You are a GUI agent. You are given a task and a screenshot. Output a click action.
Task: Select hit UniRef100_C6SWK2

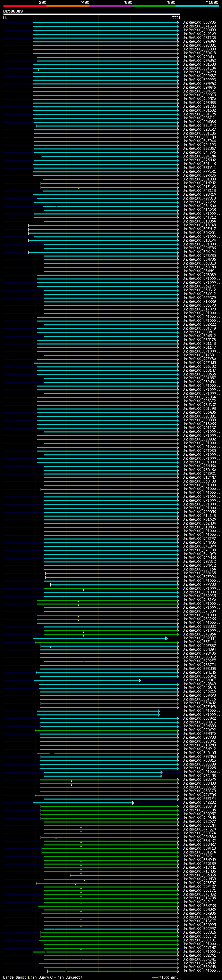(199, 718)
